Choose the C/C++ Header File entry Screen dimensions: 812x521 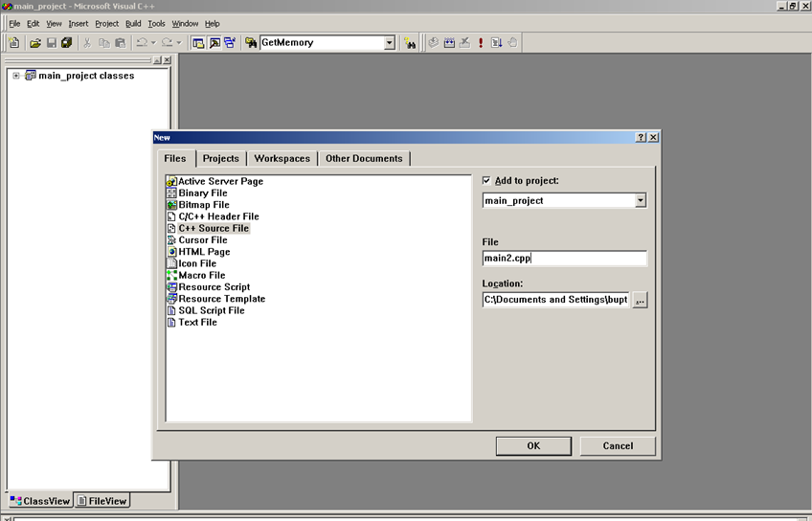tap(218, 216)
